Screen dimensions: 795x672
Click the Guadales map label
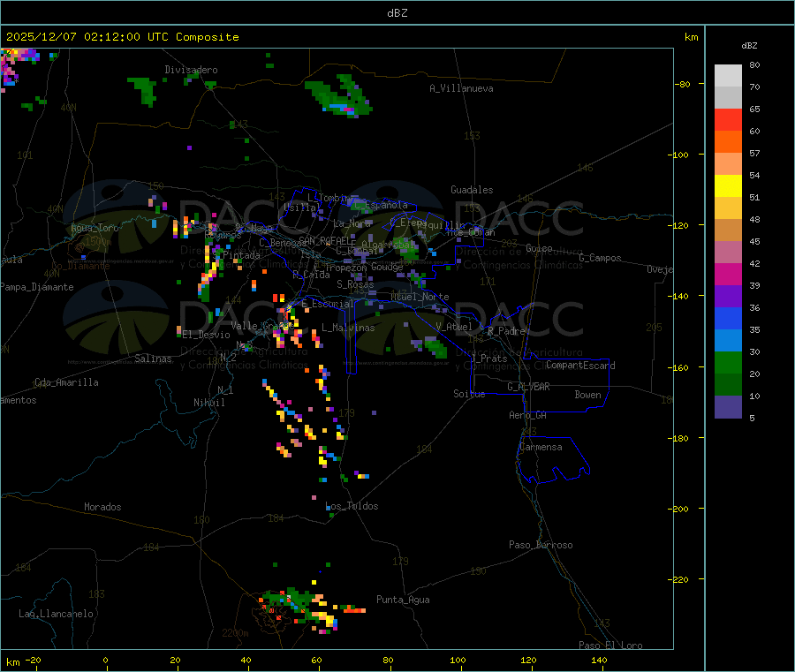[x=472, y=190]
